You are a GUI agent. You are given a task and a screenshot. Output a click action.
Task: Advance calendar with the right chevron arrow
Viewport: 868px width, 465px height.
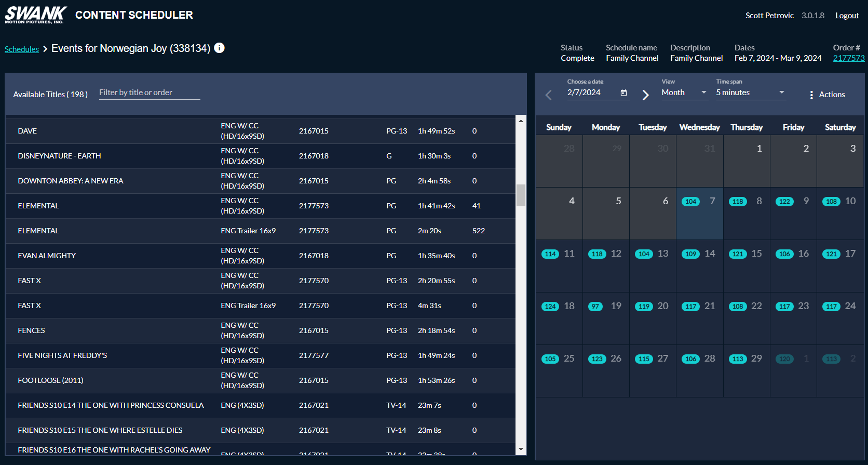coord(645,95)
